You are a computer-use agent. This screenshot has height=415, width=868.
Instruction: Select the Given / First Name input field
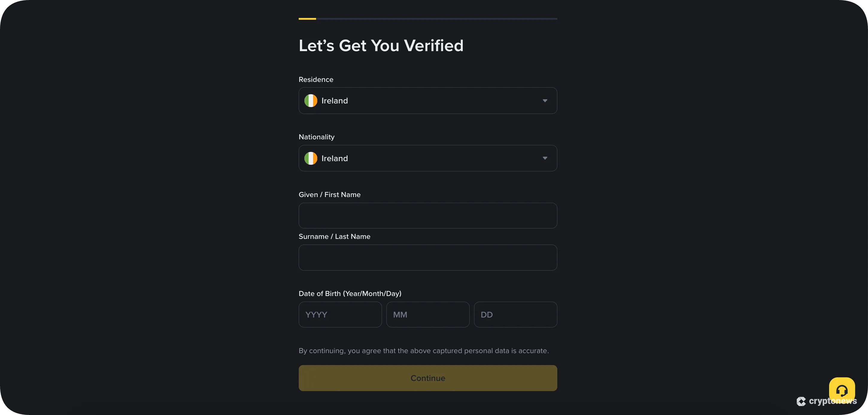[x=428, y=215]
